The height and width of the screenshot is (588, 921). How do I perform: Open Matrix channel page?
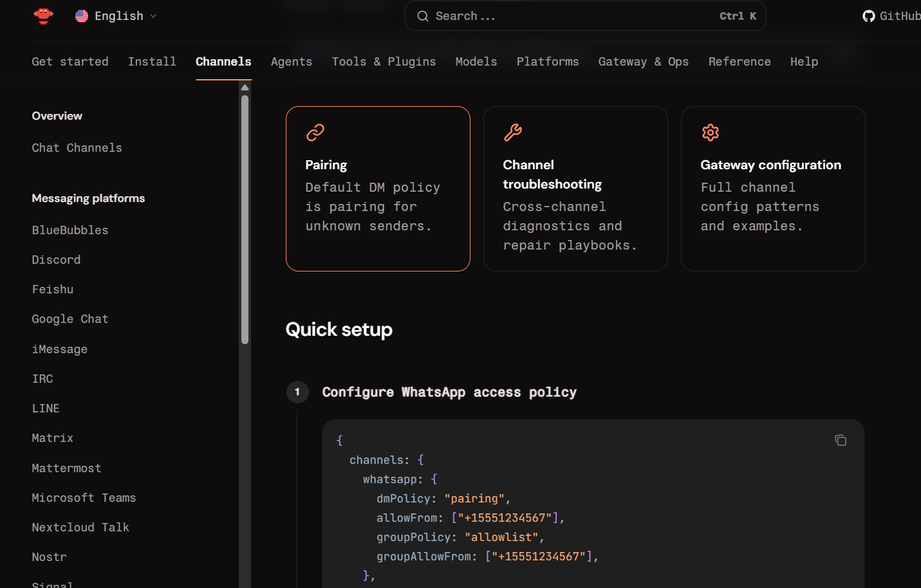tap(53, 438)
